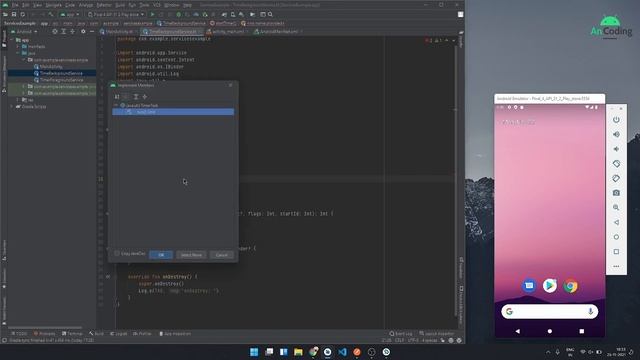Collapse the java folder in project tree
This screenshot has width=640, height=360.
pyautogui.click(x=18, y=53)
